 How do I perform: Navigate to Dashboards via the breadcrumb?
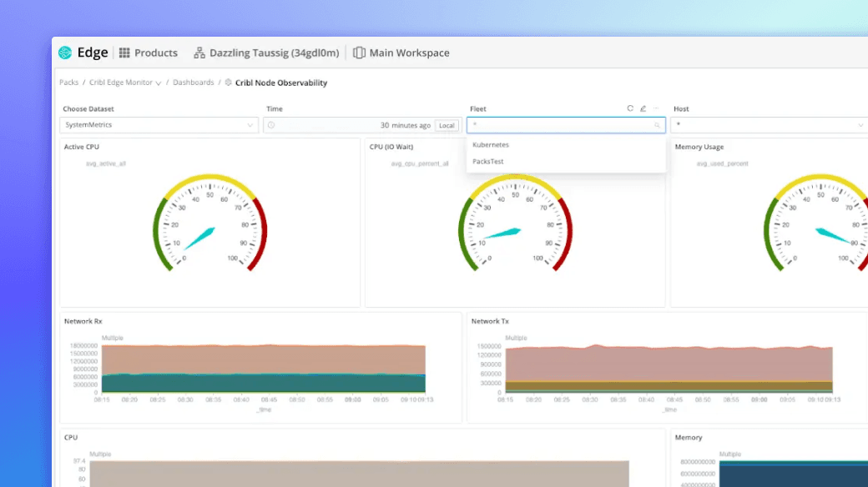pos(194,83)
